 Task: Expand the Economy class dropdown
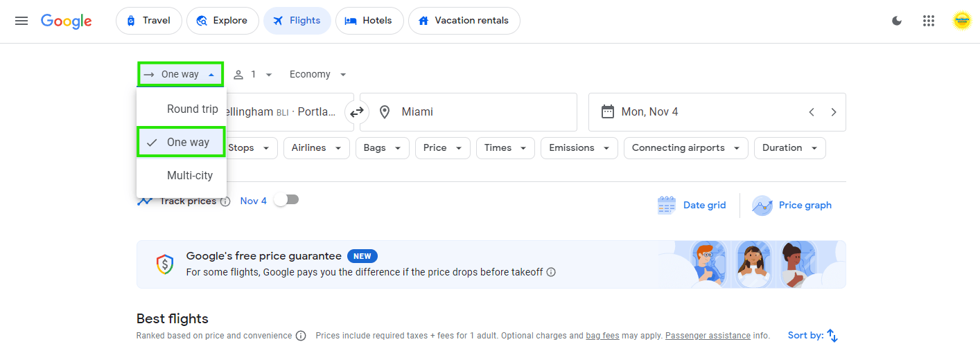click(x=318, y=75)
